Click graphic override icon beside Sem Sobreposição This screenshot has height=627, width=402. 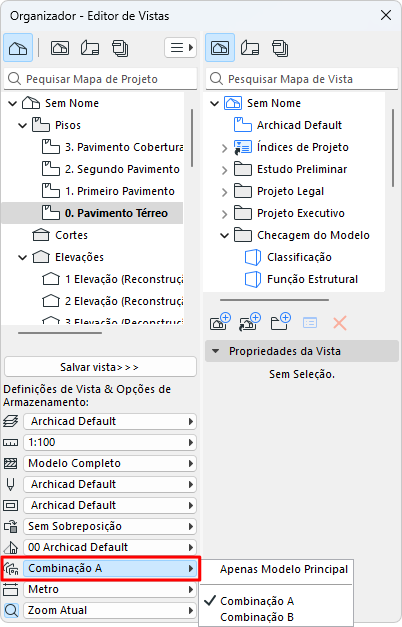(11, 527)
